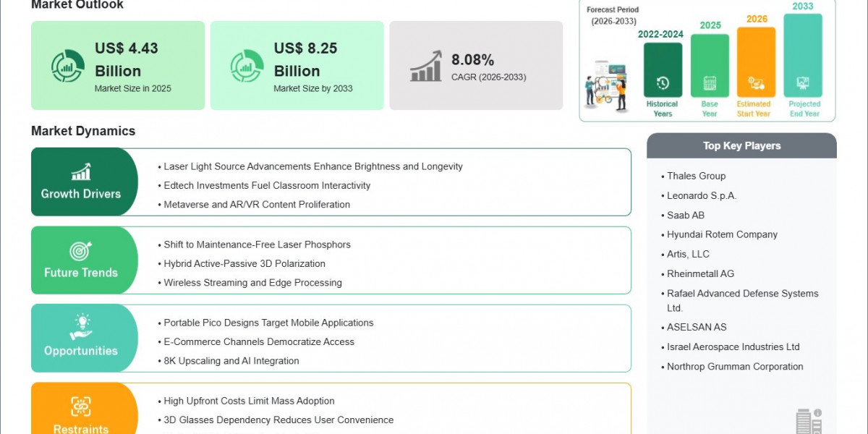The width and height of the screenshot is (868, 434).
Task: Select the 'US$ 4.43 Billion' value
Action: click(x=127, y=59)
